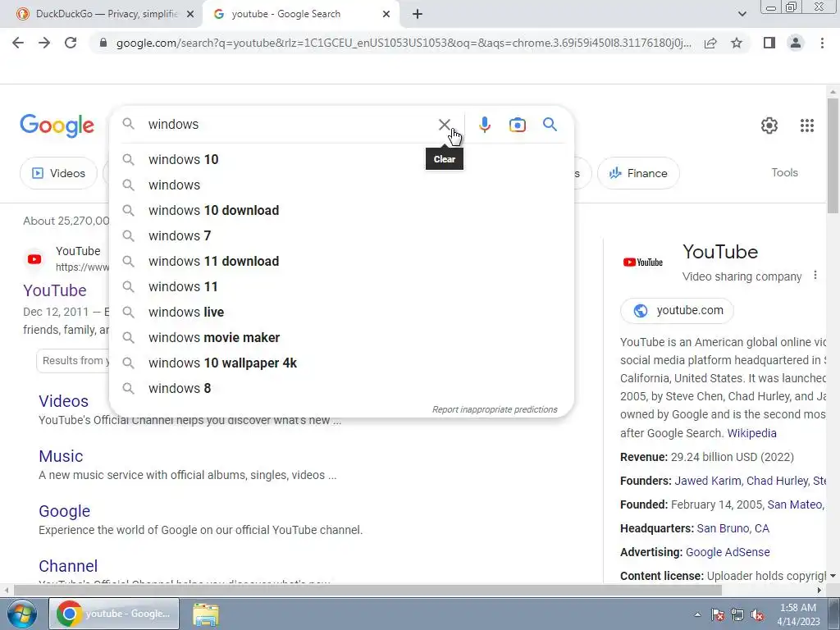Screen dimensions: 840x630
Task: Open the Channel sitelink
Action: pyautogui.click(x=68, y=566)
